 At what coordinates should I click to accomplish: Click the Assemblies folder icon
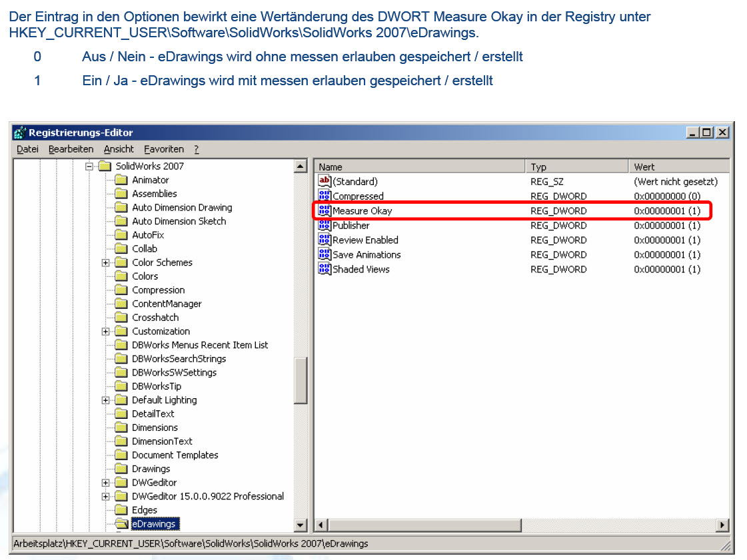(x=121, y=194)
